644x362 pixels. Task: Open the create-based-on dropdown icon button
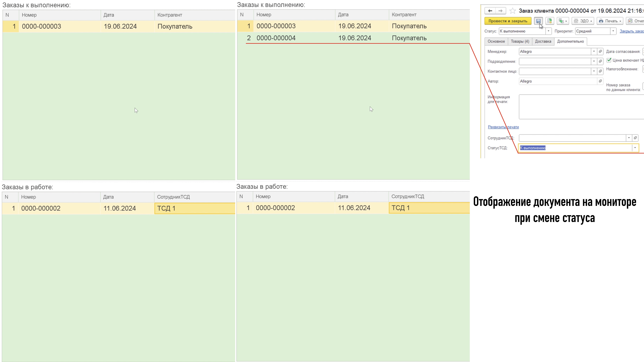[x=563, y=21]
